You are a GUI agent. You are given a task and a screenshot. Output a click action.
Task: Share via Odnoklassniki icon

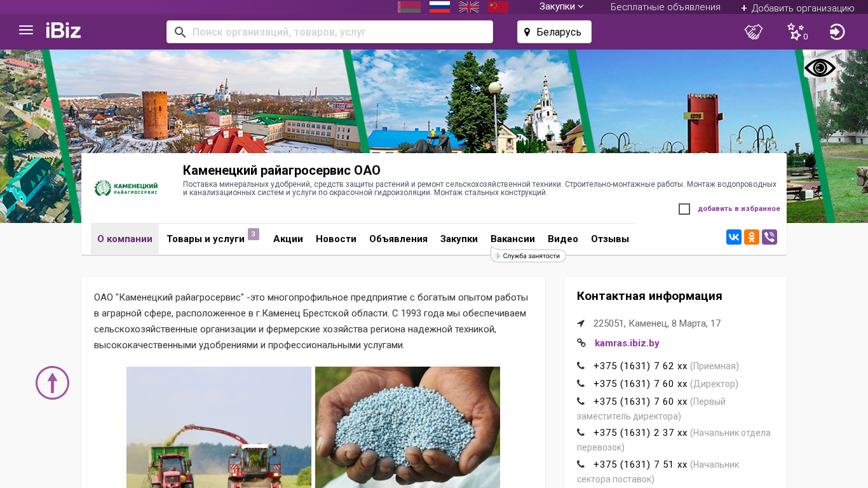[x=752, y=237]
